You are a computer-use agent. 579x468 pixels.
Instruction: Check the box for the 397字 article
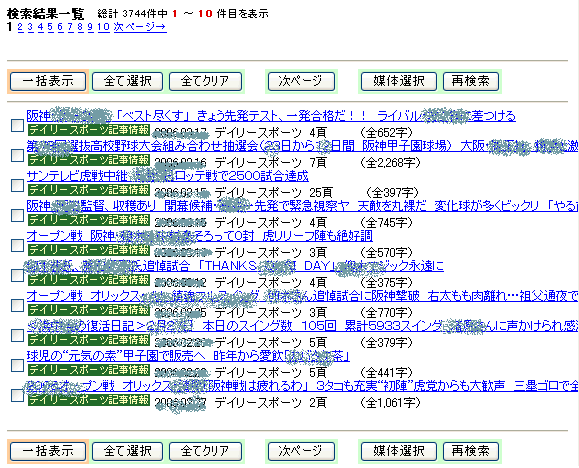tap(17, 185)
